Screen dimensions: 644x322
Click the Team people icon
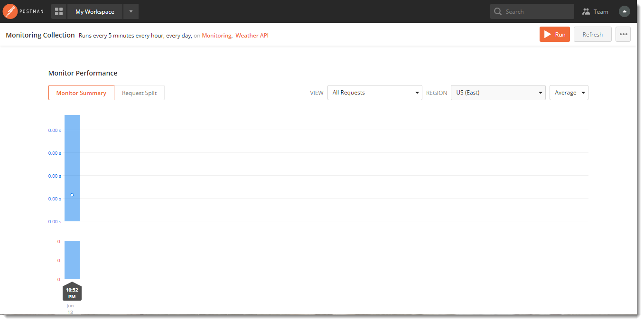pyautogui.click(x=586, y=11)
